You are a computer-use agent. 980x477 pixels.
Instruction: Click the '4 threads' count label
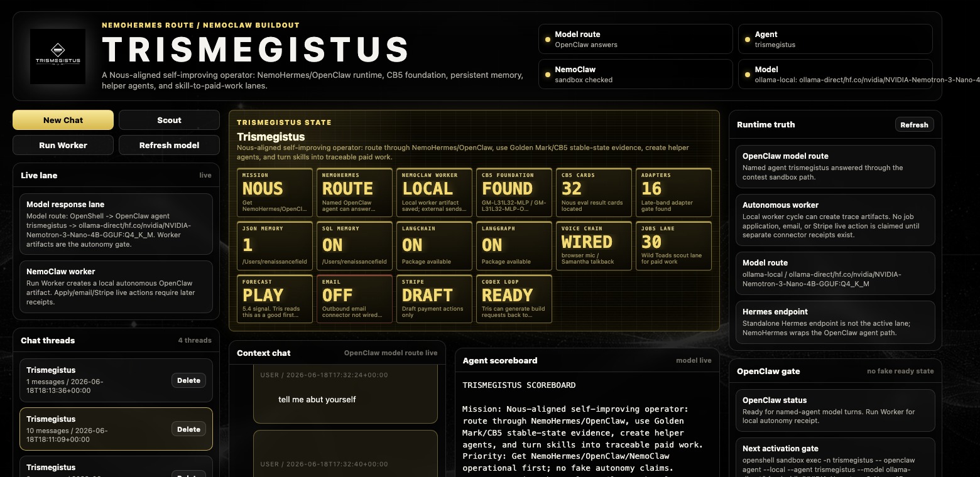pyautogui.click(x=195, y=340)
